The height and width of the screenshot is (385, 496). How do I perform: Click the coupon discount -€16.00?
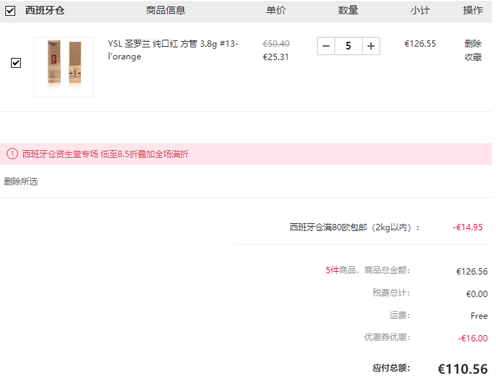pyautogui.click(x=473, y=338)
